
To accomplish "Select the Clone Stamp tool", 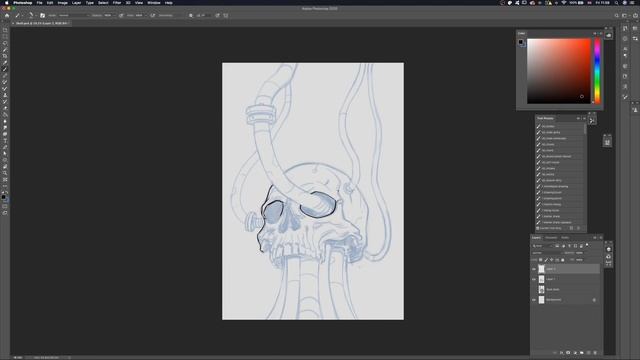I will coord(5,95).
